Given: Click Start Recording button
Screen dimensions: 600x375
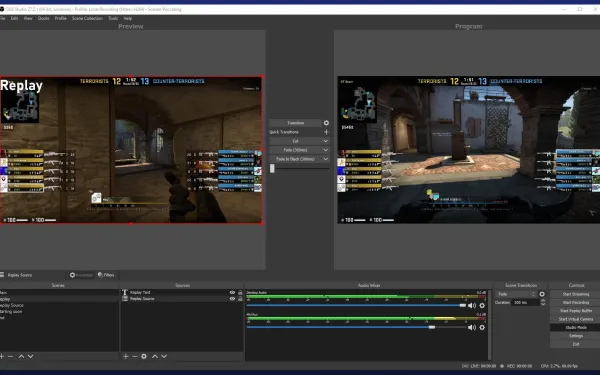Looking at the screenshot, I should click(575, 303).
